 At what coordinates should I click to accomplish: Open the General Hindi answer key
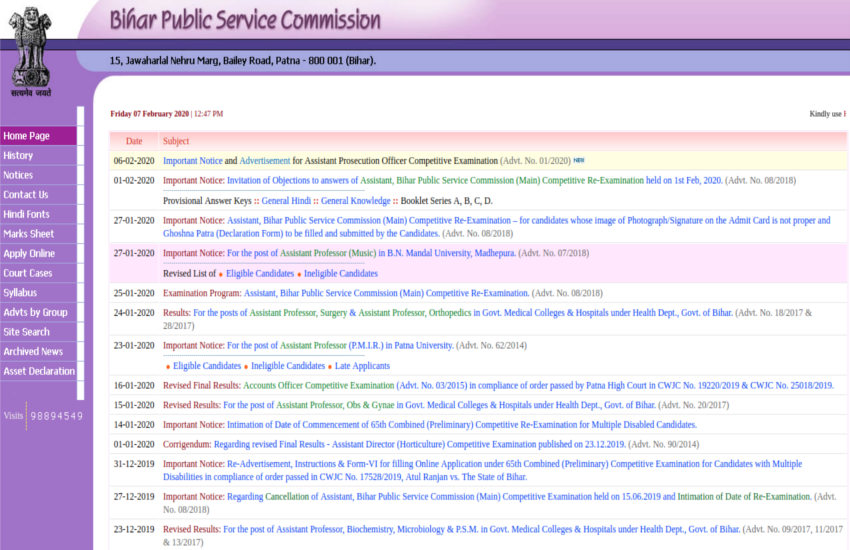287,201
